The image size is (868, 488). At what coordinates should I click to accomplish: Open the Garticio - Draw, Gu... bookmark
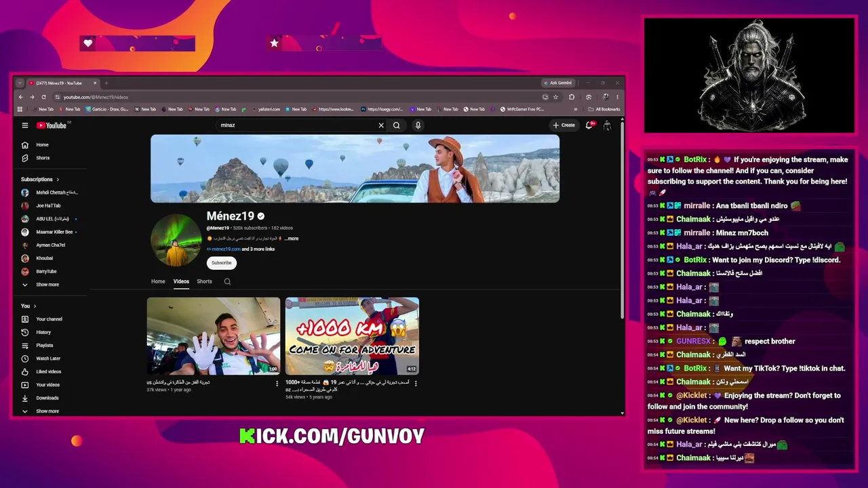tap(107, 109)
